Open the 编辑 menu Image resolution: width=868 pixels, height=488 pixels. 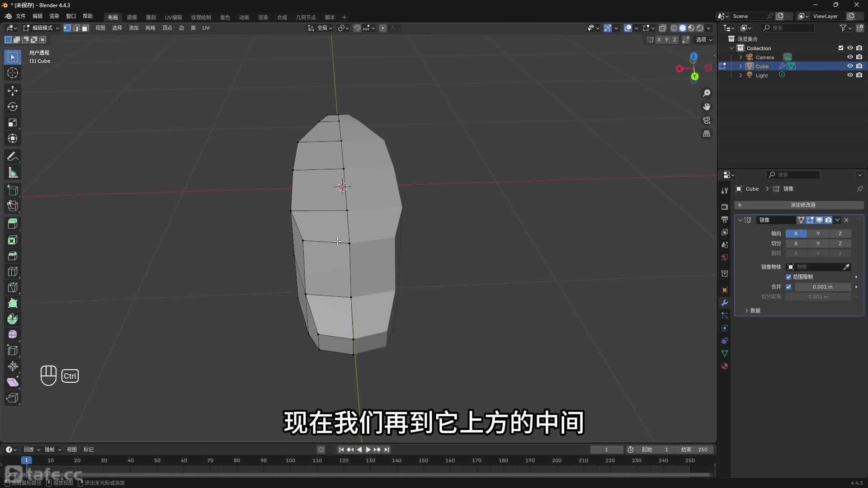(x=38, y=16)
